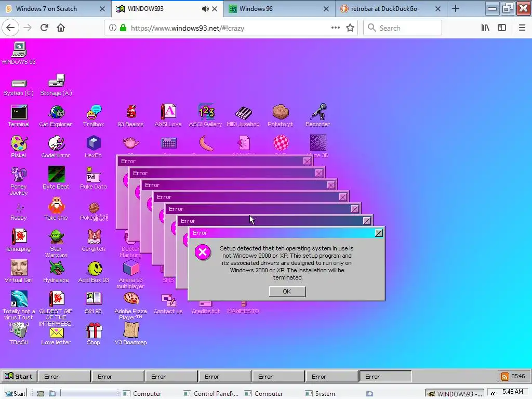The width and height of the screenshot is (532, 399).
Task: Open SIM 93 icon
Action: pos(94,303)
